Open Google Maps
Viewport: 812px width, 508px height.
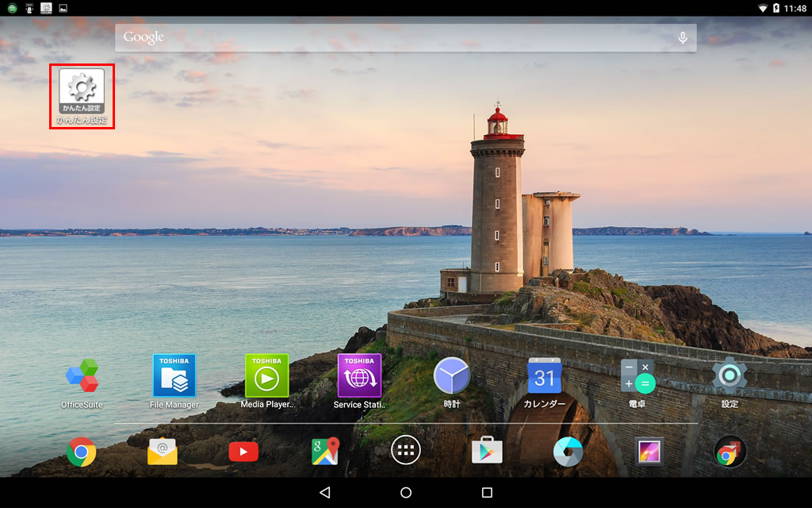point(325,452)
